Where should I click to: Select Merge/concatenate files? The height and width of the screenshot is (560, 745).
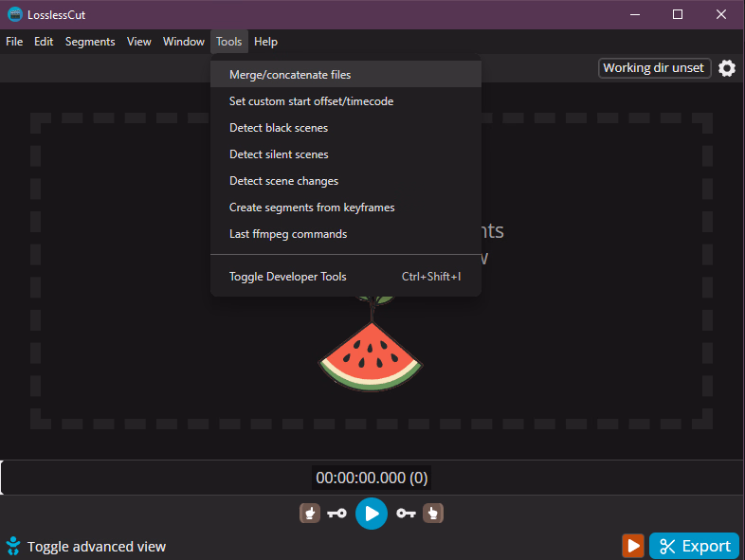[290, 75]
